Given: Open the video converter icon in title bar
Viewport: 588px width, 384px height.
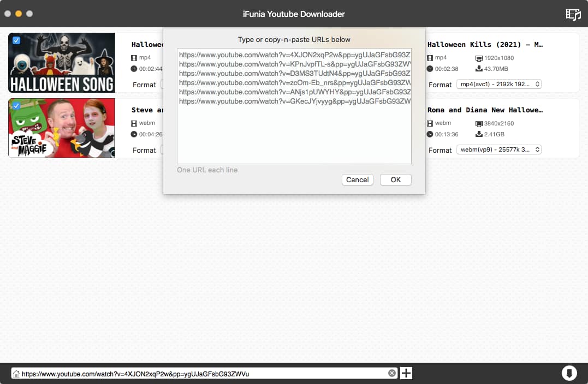Looking at the screenshot, I should [x=573, y=14].
